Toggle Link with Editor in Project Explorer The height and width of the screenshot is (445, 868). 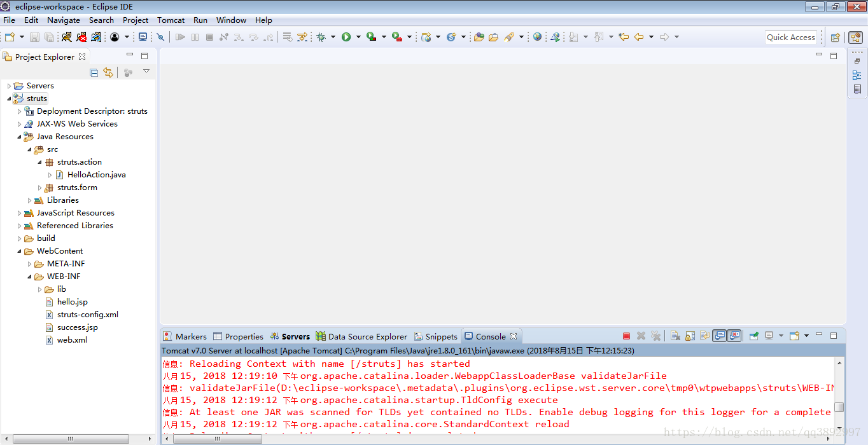[108, 72]
